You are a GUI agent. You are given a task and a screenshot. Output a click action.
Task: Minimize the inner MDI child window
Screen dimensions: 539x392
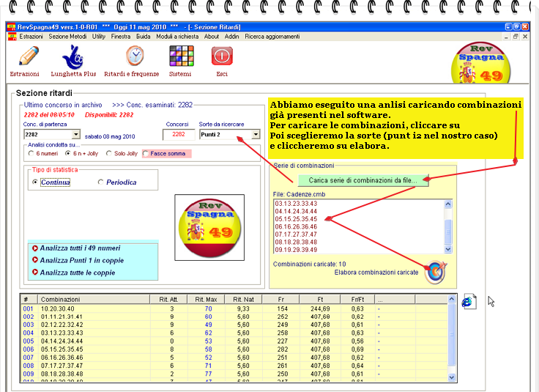(x=505, y=37)
